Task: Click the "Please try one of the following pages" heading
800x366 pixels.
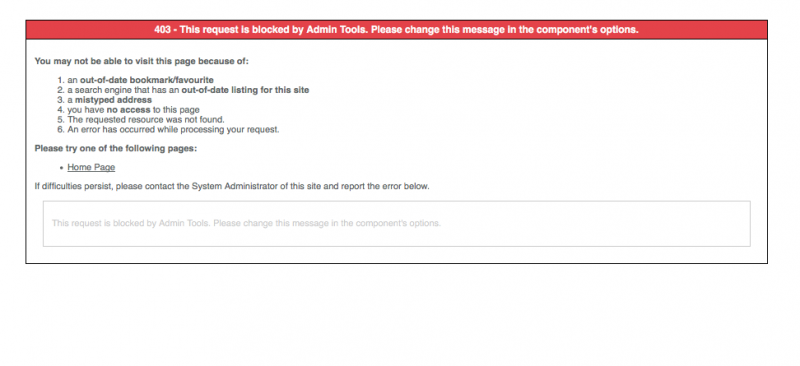Action: (x=116, y=149)
